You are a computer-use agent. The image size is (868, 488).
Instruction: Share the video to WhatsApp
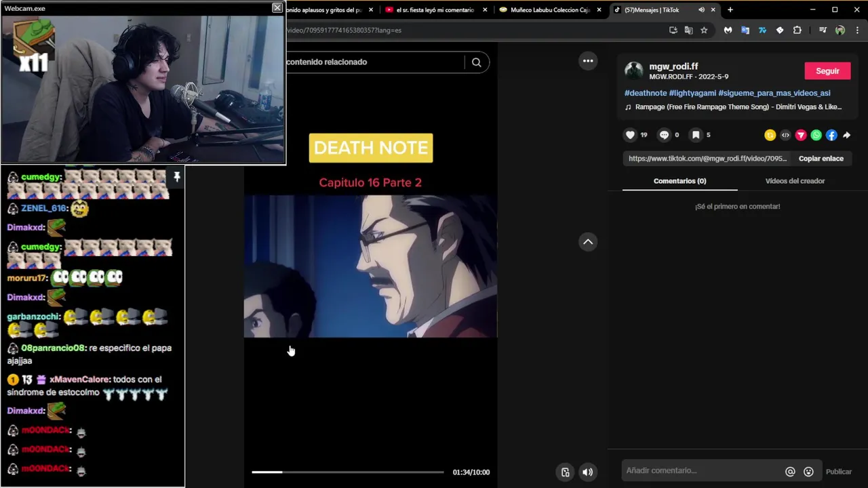click(x=816, y=135)
